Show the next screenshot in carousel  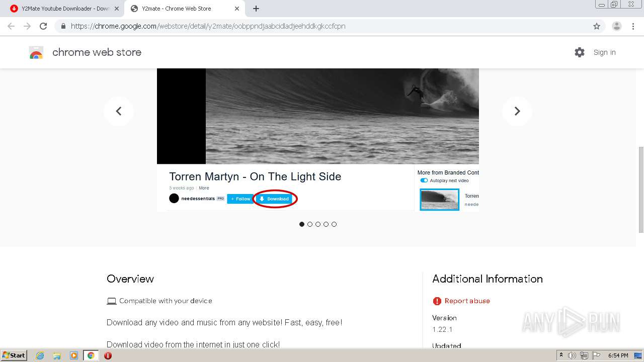point(517,111)
